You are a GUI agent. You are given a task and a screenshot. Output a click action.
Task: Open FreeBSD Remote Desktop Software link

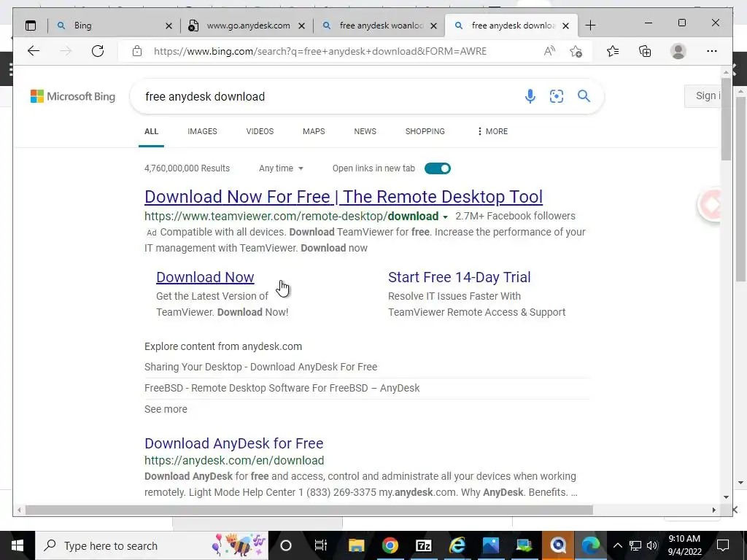282,388
